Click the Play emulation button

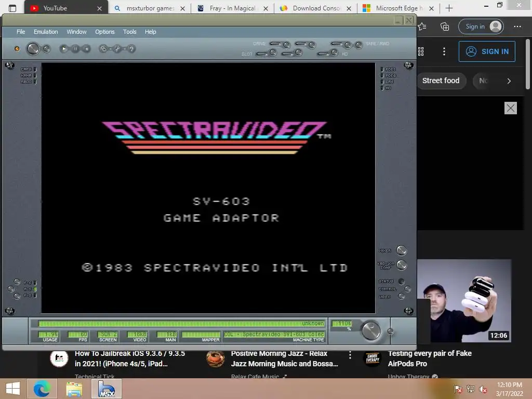[63, 49]
